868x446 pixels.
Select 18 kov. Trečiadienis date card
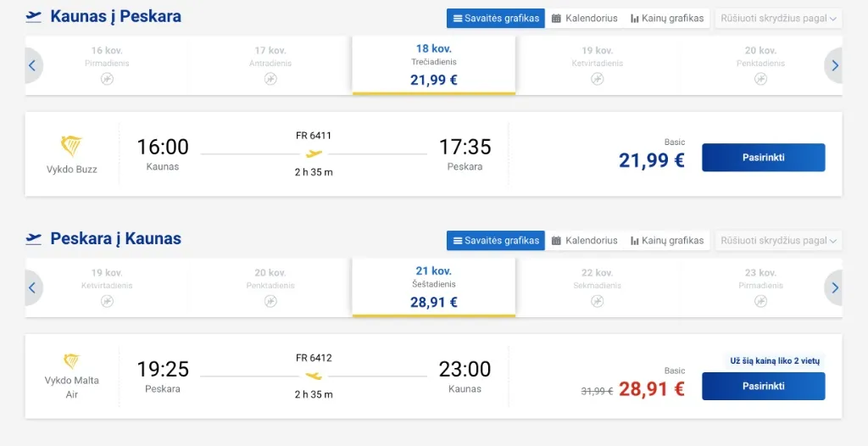point(434,65)
